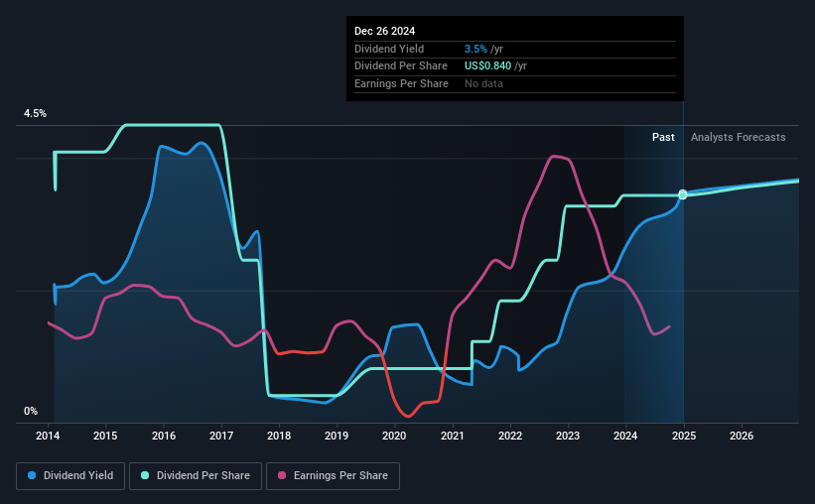Click the 2023 x-axis label
The width and height of the screenshot is (815, 504).
pos(568,436)
